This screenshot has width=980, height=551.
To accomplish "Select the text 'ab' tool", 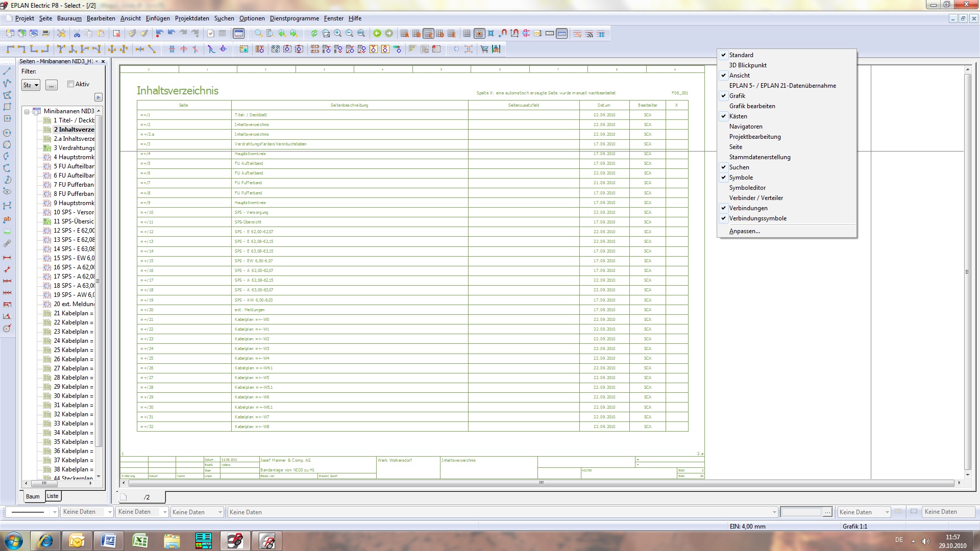I will pyautogui.click(x=7, y=219).
